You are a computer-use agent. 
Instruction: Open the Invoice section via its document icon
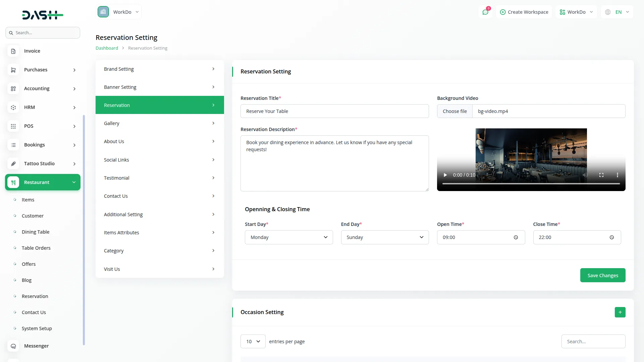coord(13,51)
